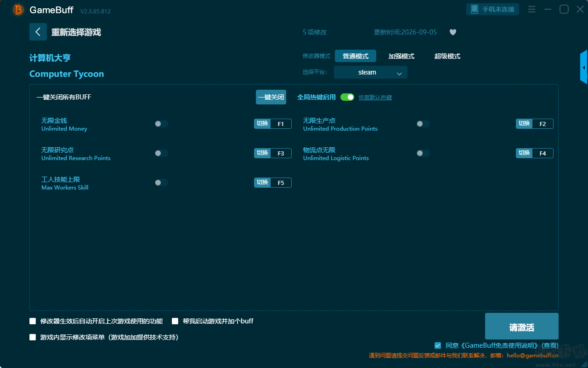Click the update time 2026-09-05 text
Screen dimensions: 588x368
[x=405, y=32]
